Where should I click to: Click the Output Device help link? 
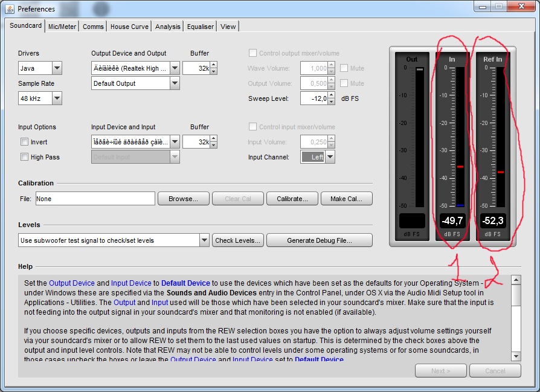pos(72,283)
